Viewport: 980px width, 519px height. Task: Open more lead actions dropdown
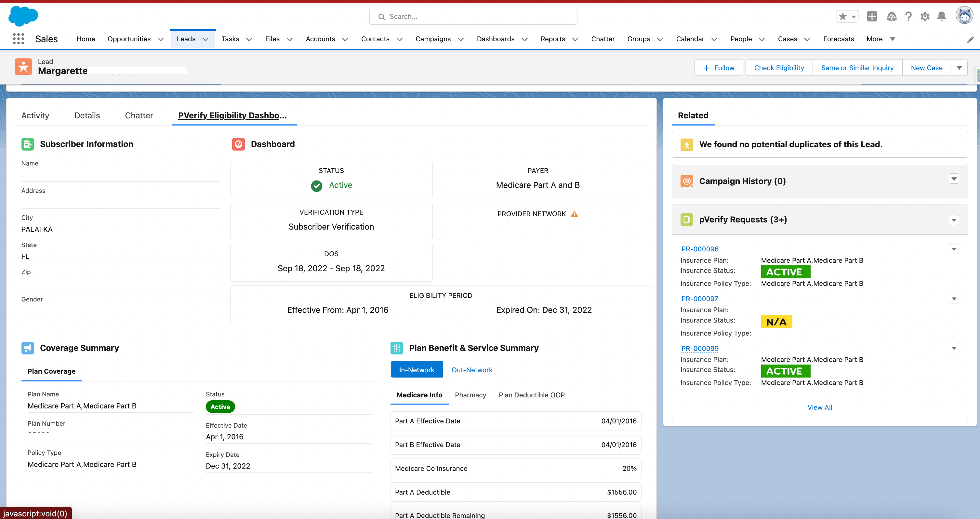click(960, 68)
